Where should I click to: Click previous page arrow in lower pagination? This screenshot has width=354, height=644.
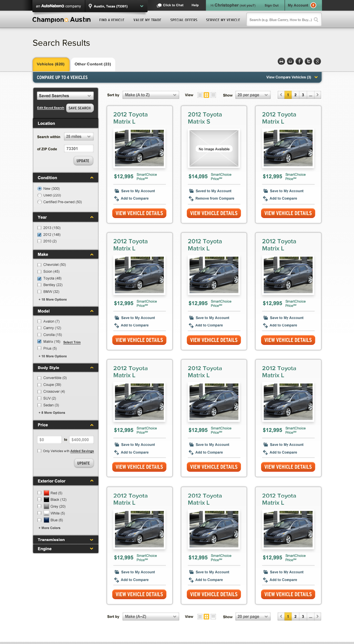(x=281, y=616)
